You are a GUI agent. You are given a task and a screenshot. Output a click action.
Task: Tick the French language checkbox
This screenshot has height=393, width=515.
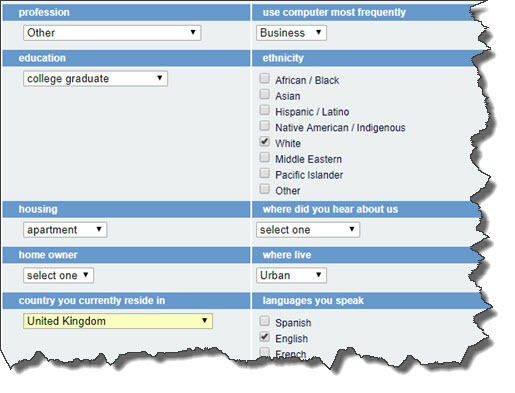point(264,352)
